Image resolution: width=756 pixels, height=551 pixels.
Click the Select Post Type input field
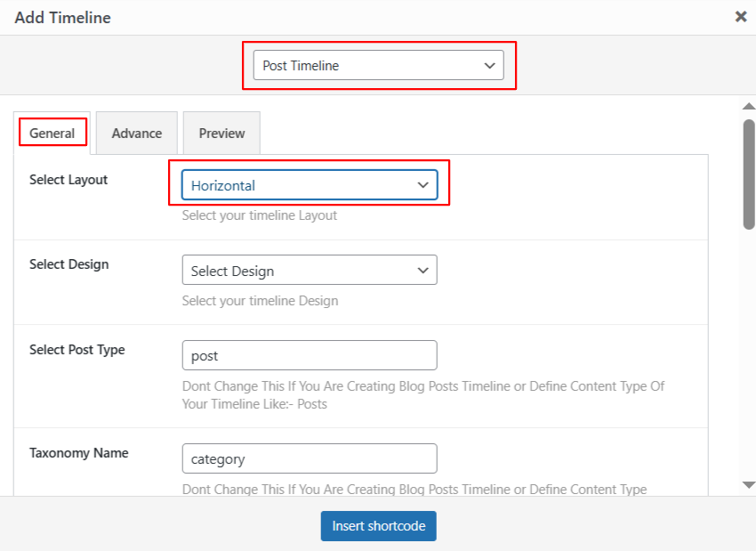pyautogui.click(x=309, y=355)
